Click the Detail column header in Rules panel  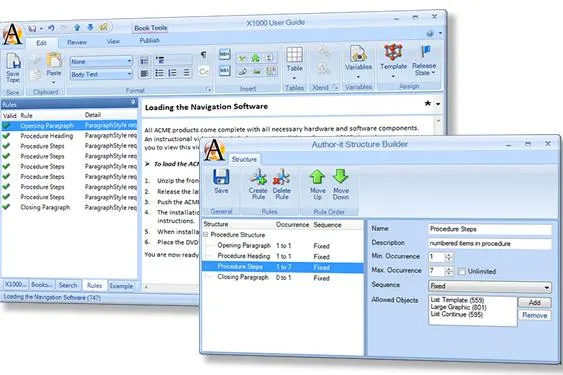tap(93, 115)
